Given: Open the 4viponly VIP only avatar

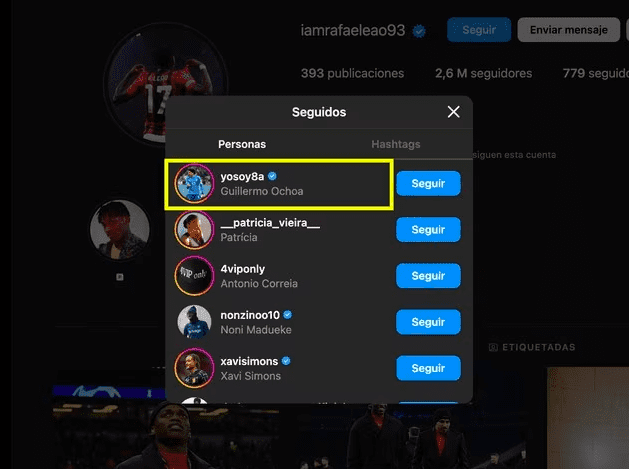Looking at the screenshot, I should pos(194,276).
